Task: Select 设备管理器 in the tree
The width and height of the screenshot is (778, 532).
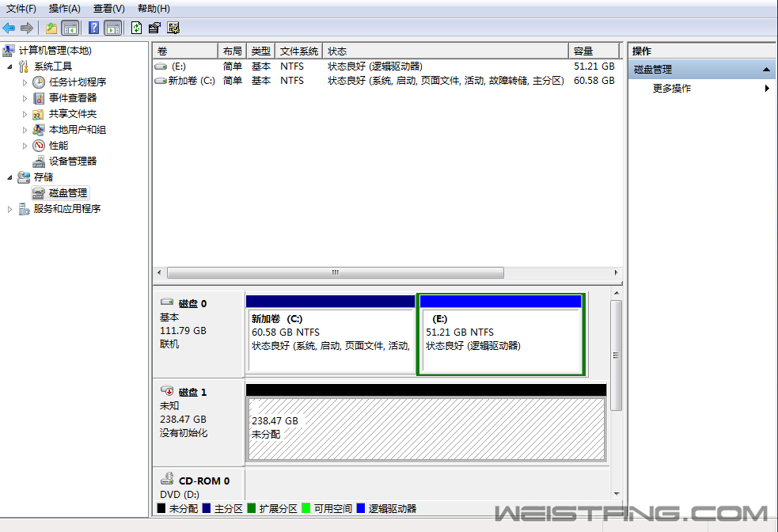Action: 72,161
